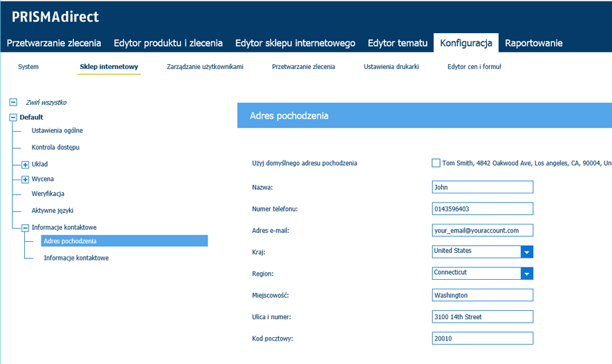Collapse the Informacje kontaktowe parent node
612x364 pixels.
(x=25, y=228)
